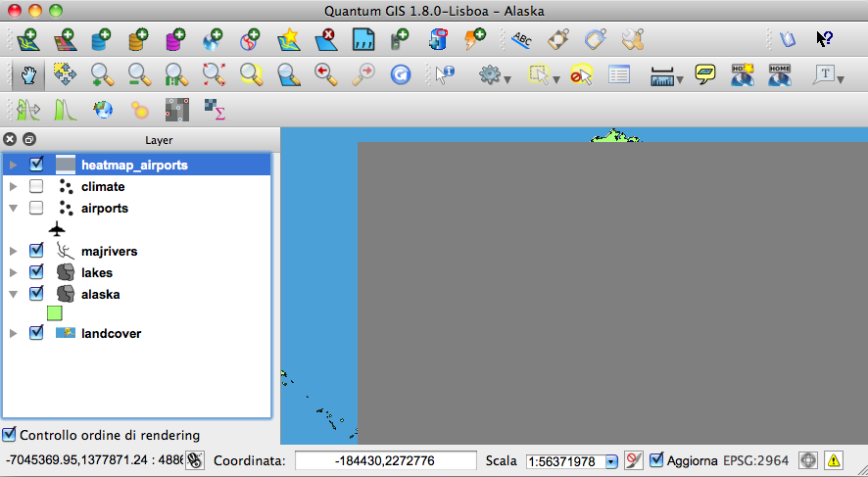
Task: Open Text Annotation tool dropdown arrow
Action: (x=841, y=80)
